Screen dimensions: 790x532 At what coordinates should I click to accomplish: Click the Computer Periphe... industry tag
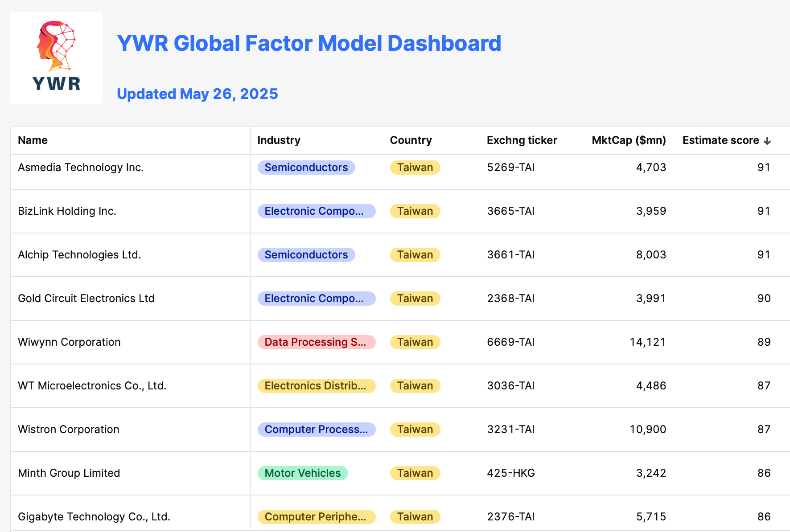(x=317, y=517)
